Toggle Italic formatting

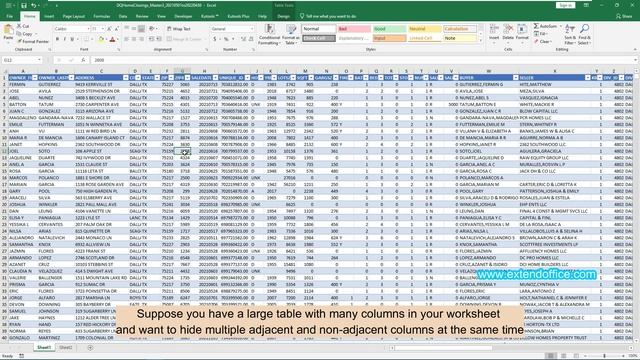coord(64,40)
